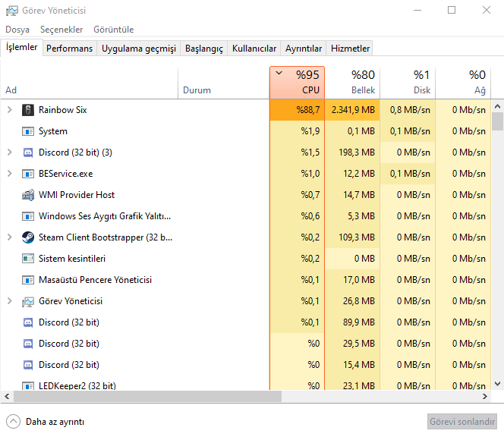Open the Ayrıntılar tab

304,49
